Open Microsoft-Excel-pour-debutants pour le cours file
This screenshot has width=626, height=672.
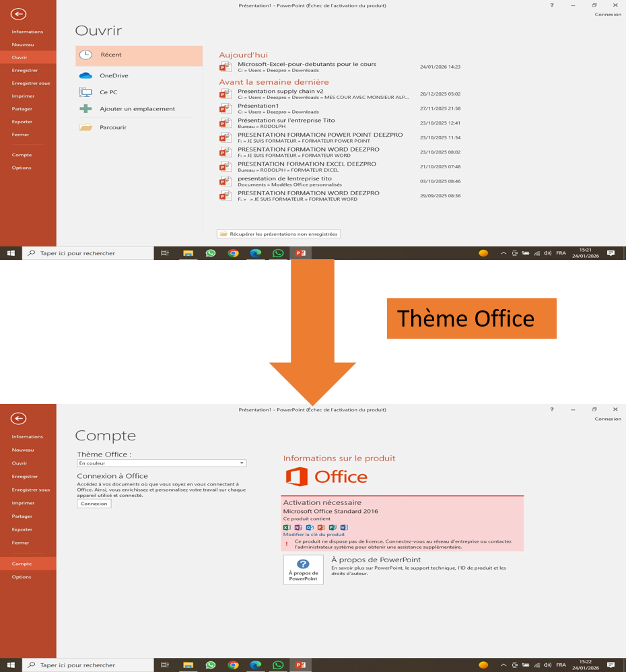coord(307,64)
